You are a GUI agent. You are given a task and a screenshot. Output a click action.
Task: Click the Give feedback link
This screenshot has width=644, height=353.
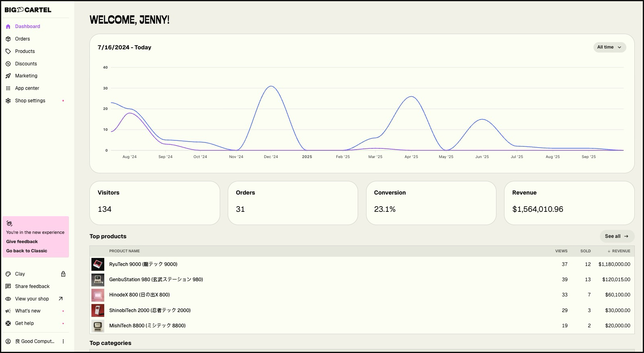click(x=22, y=241)
